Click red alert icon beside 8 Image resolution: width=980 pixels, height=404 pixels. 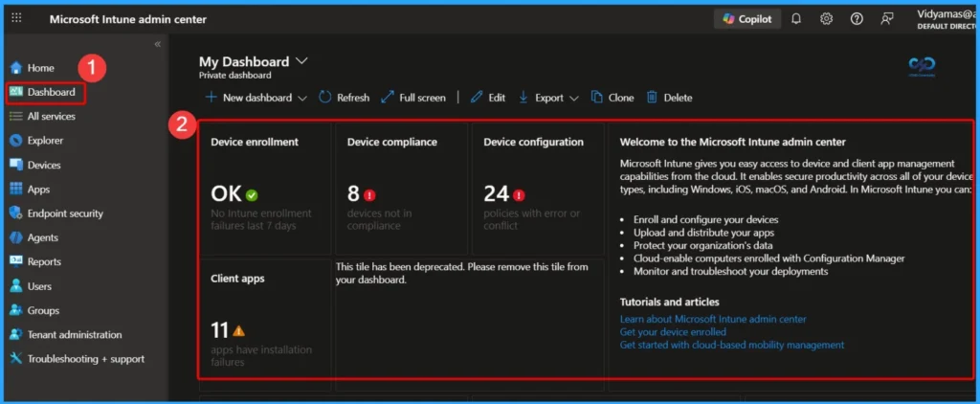click(368, 195)
